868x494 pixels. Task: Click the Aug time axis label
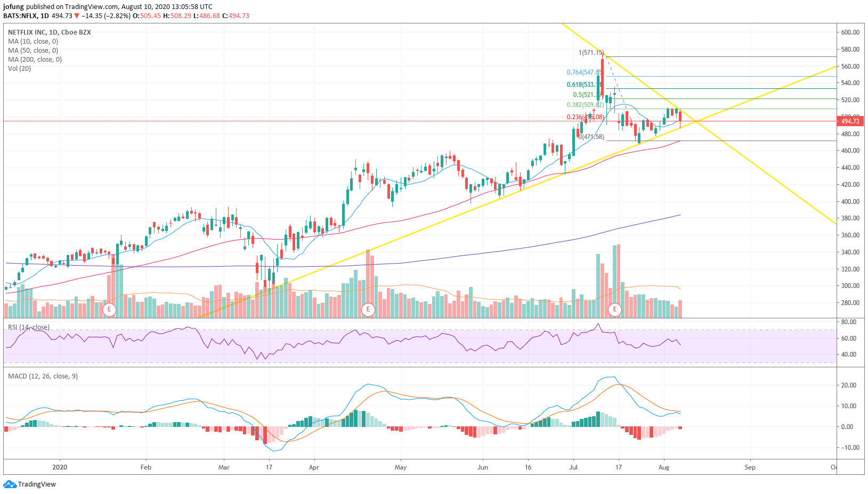[664, 467]
